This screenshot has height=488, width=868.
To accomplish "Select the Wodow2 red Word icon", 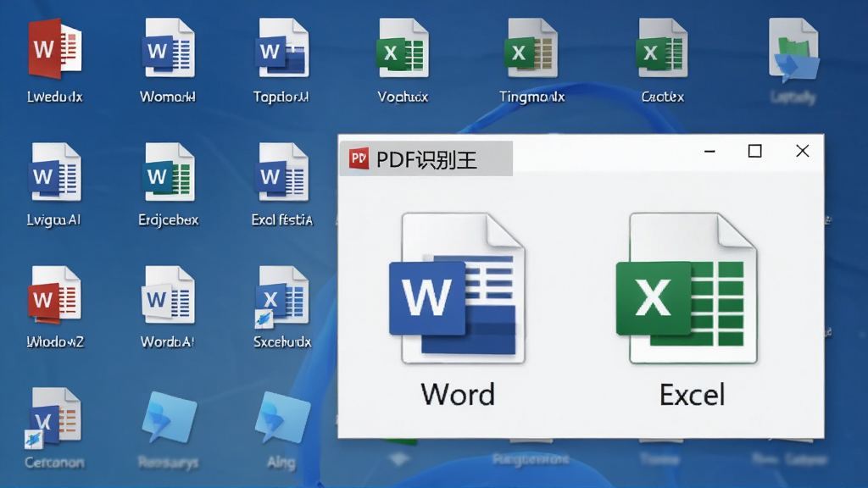I will pos(55,295).
